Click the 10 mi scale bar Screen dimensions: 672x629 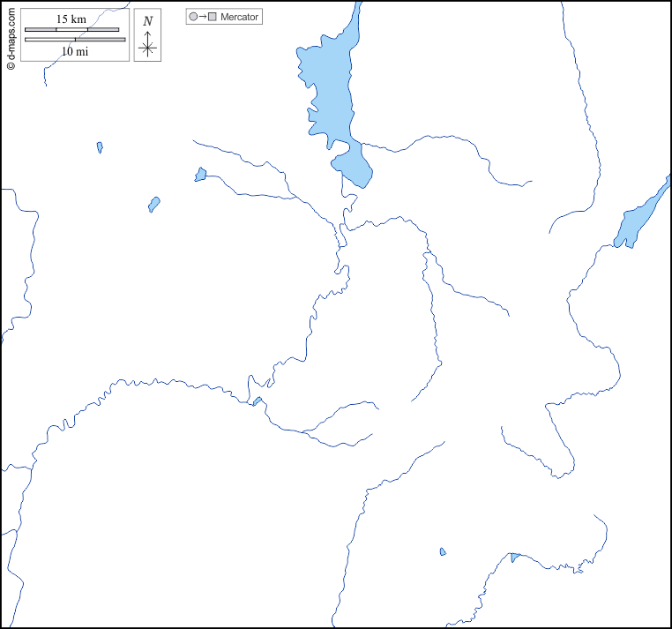pos(75,40)
